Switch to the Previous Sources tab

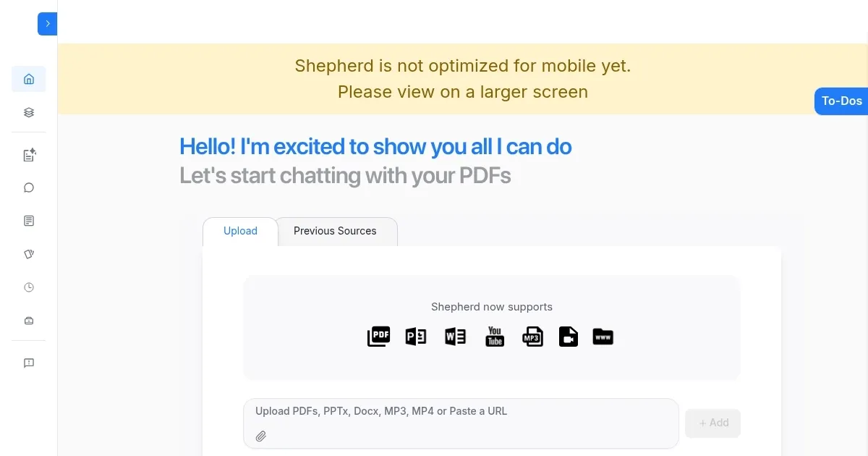click(334, 231)
